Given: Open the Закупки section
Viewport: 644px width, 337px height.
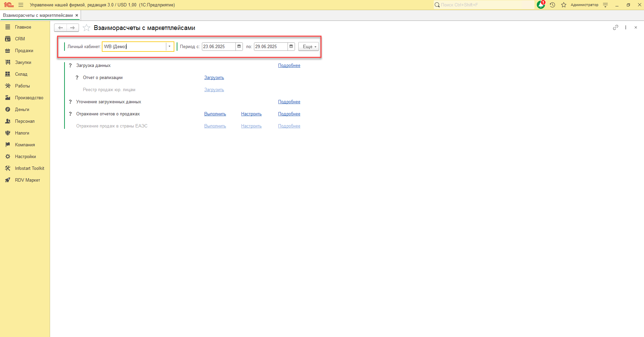Looking at the screenshot, I should 25,63.
